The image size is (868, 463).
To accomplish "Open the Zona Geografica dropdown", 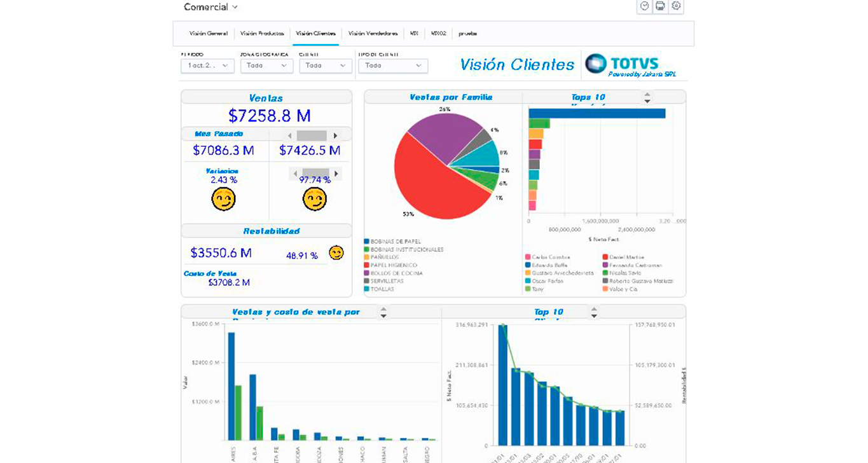I will (266, 66).
